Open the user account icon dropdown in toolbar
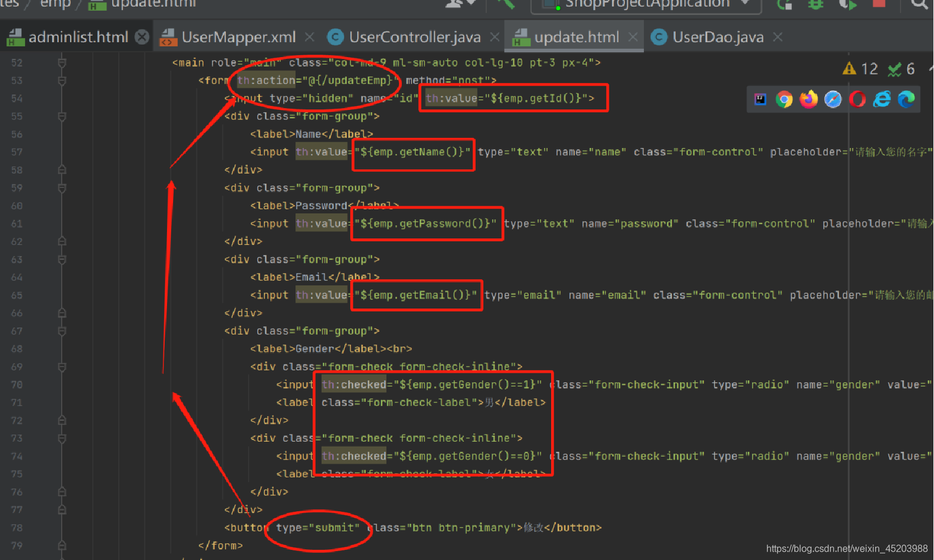934x560 pixels. click(x=461, y=4)
